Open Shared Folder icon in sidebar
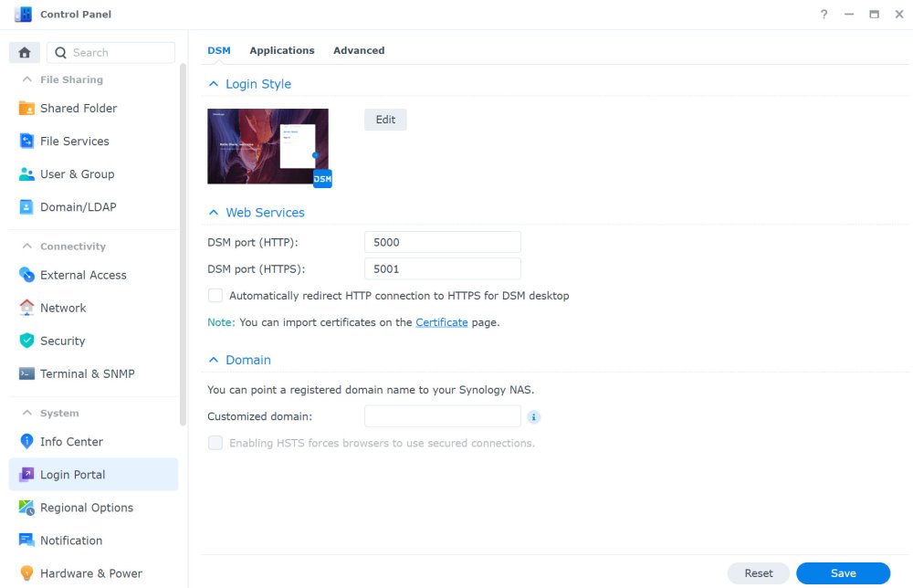Viewport: 913px width, 588px height. click(26, 109)
